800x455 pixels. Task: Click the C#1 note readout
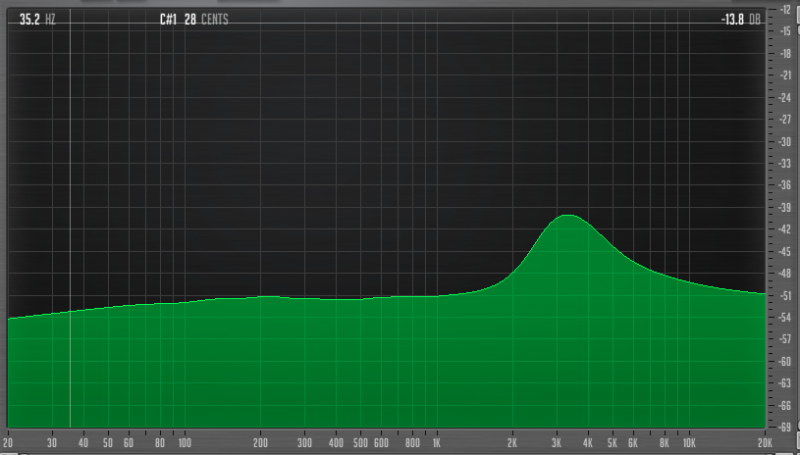tap(168, 18)
